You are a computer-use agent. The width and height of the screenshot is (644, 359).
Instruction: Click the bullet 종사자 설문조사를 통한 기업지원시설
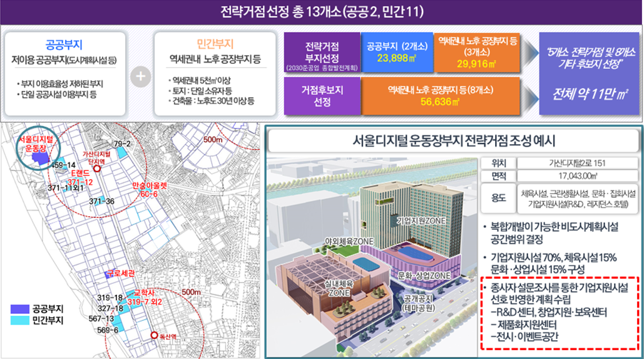point(555,293)
